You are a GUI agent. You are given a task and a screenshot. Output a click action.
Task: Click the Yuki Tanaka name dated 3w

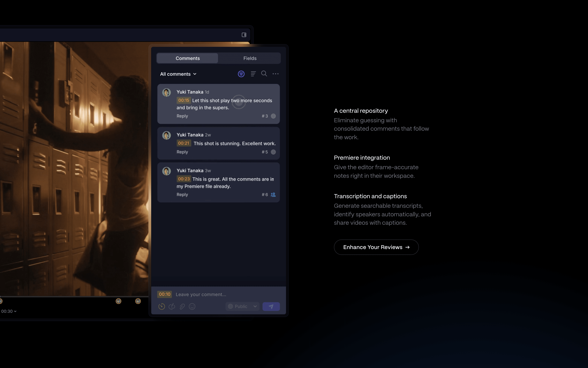(x=190, y=171)
